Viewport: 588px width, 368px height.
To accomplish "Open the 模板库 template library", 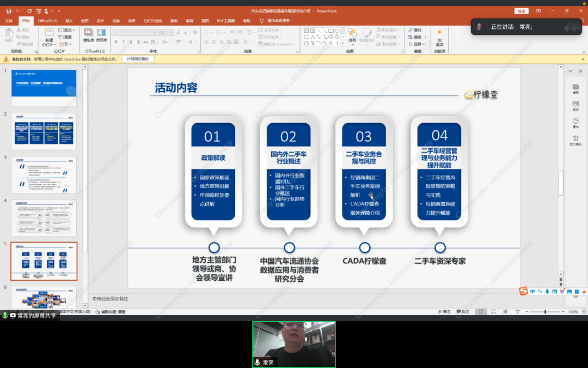I will (x=88, y=35).
